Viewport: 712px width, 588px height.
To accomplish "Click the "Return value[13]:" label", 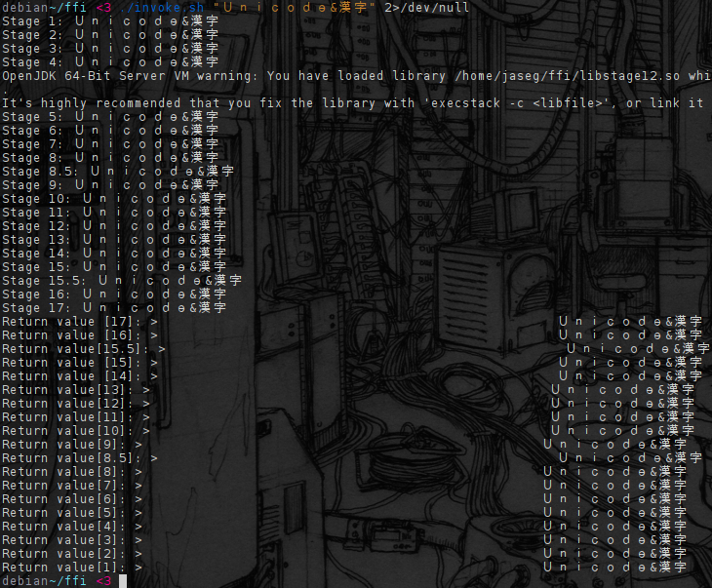I will tap(67, 390).
